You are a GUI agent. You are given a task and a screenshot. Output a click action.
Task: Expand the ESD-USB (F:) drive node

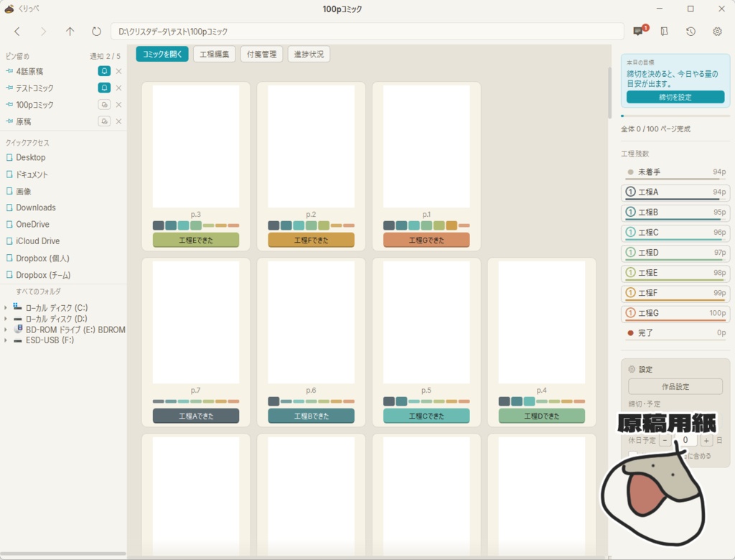coord(6,340)
